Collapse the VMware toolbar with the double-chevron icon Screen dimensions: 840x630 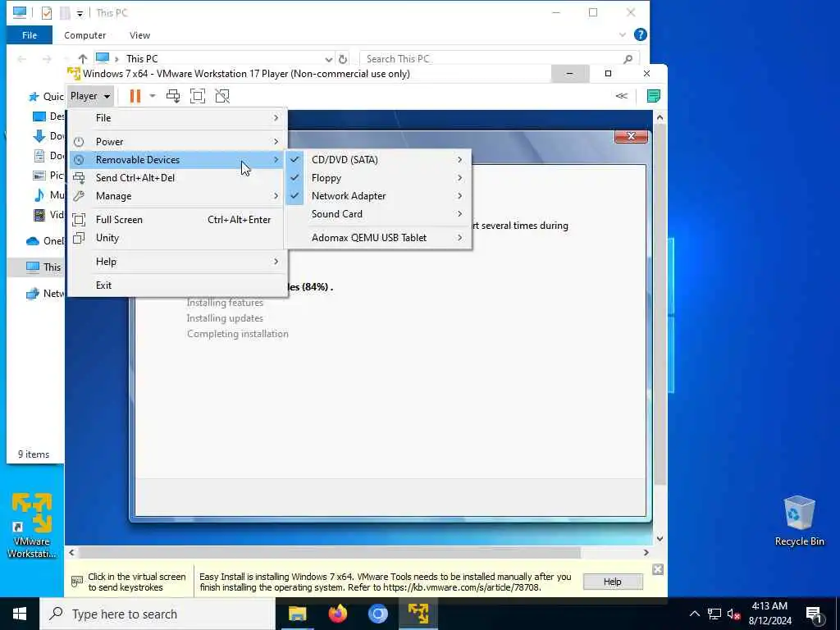click(x=622, y=96)
